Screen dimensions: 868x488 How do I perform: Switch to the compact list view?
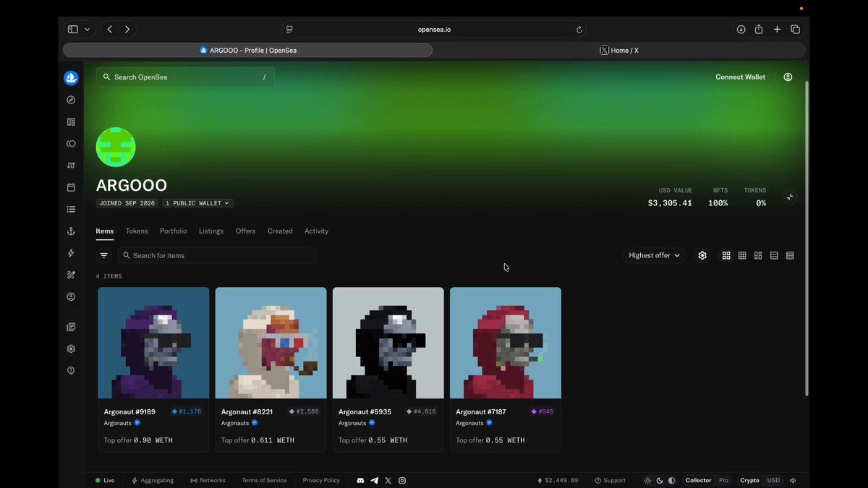pos(790,255)
